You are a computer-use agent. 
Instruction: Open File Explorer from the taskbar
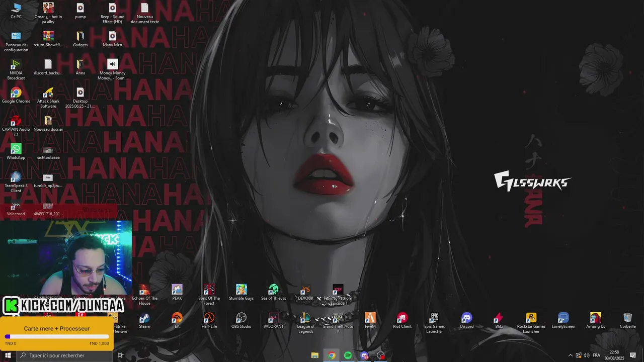coord(315,355)
